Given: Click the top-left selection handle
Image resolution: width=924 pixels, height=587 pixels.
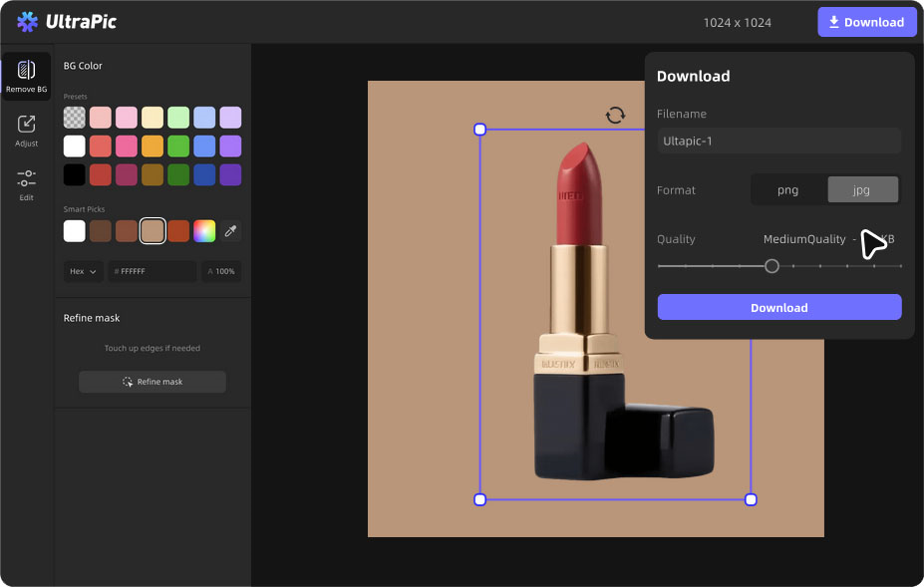Looking at the screenshot, I should pos(479,130).
